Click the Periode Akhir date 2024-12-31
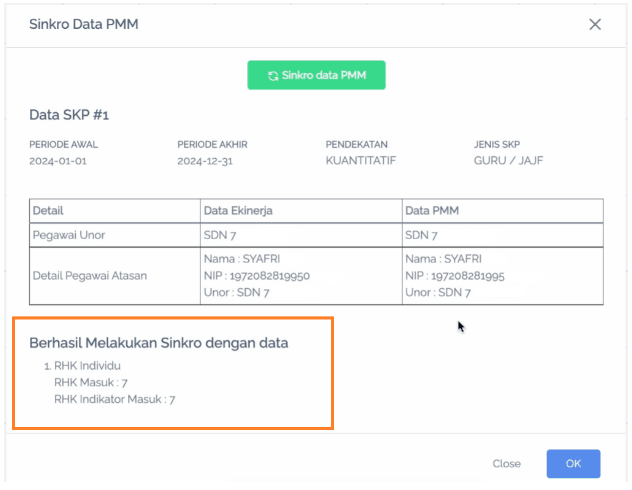The height and width of the screenshot is (490, 632). tap(206, 161)
